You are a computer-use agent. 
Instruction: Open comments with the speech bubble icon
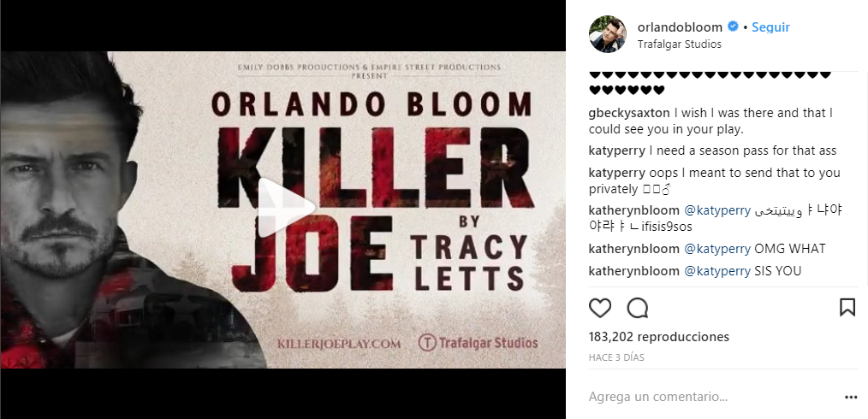point(638,308)
